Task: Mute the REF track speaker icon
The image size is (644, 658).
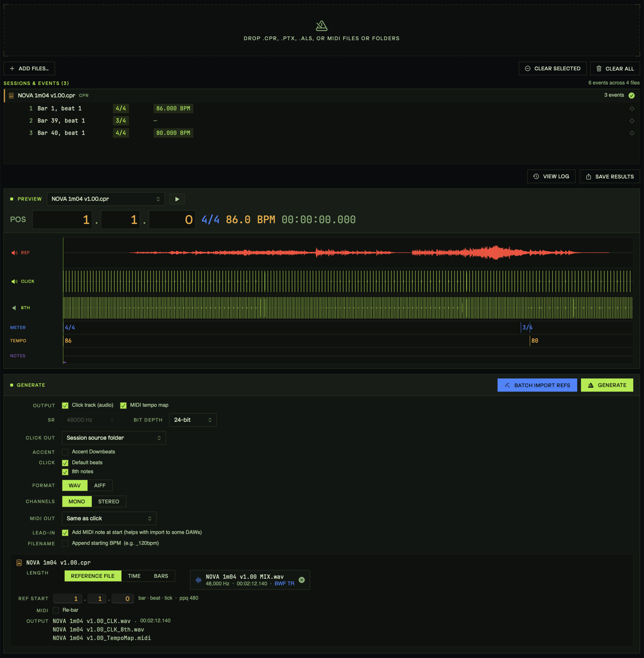Action: [14, 253]
